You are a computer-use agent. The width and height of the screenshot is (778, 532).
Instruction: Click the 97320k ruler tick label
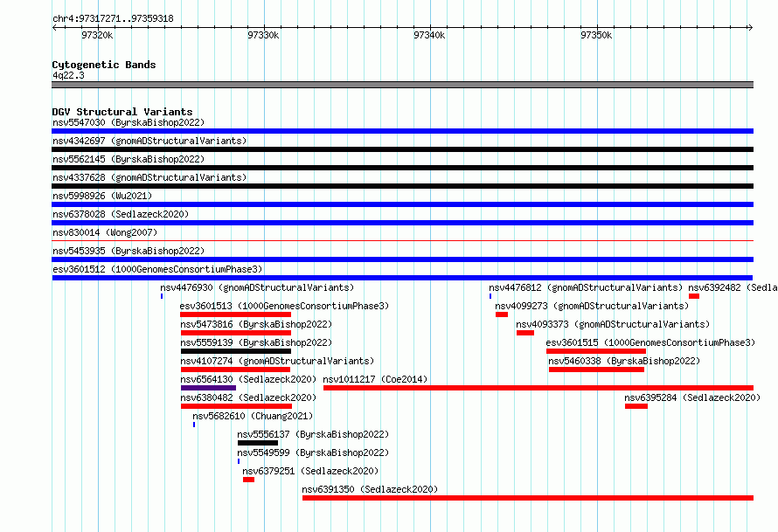pyautogui.click(x=97, y=35)
